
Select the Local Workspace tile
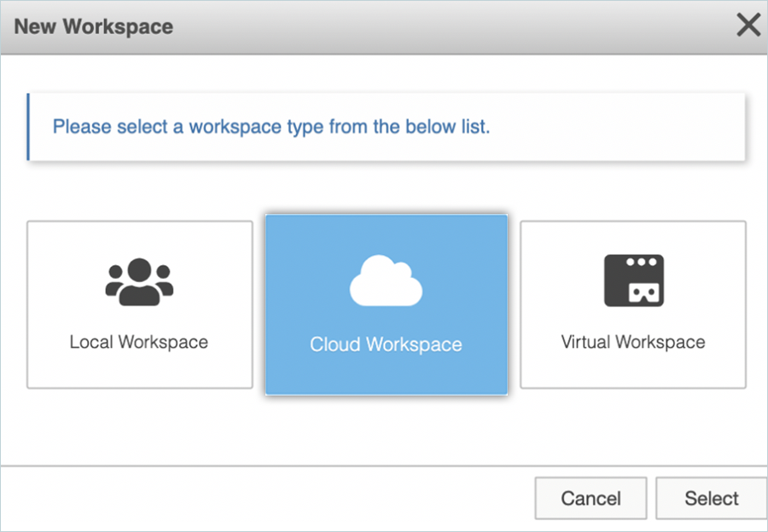point(140,304)
